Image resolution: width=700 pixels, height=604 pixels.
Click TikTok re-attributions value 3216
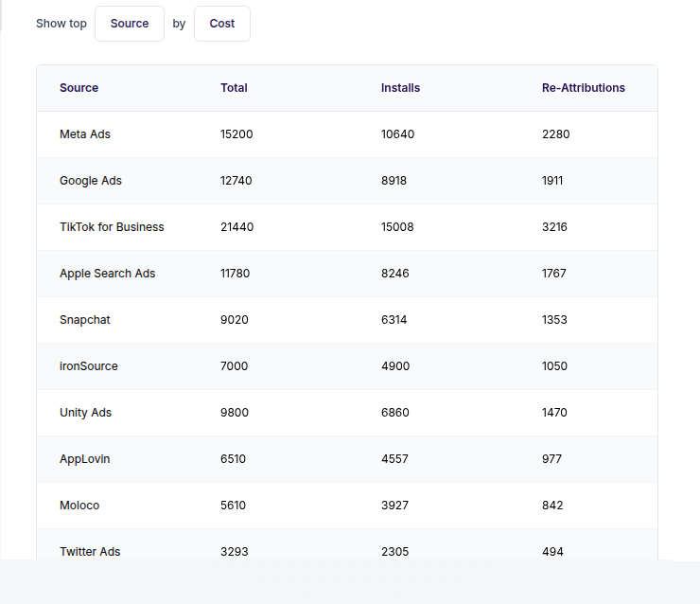pyautogui.click(x=554, y=227)
